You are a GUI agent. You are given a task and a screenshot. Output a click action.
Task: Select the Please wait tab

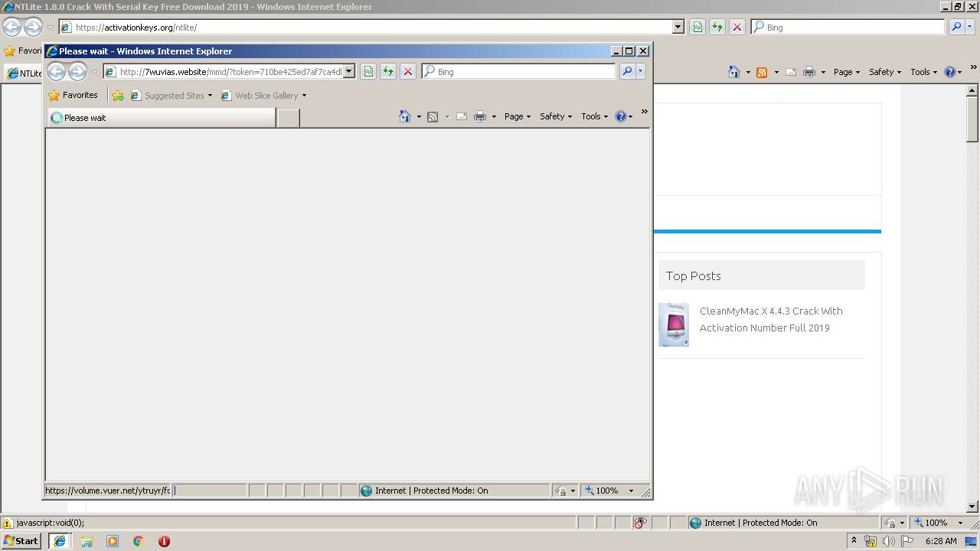click(x=162, y=118)
